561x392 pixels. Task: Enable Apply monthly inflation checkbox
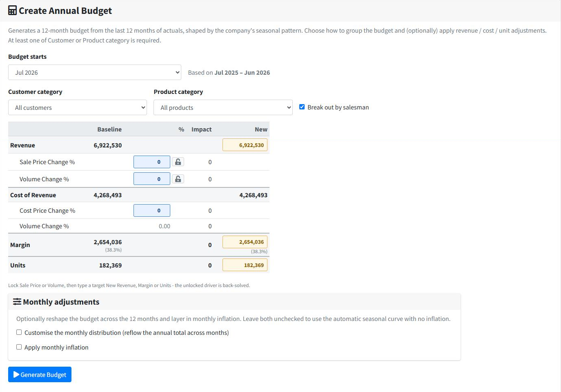(19, 347)
